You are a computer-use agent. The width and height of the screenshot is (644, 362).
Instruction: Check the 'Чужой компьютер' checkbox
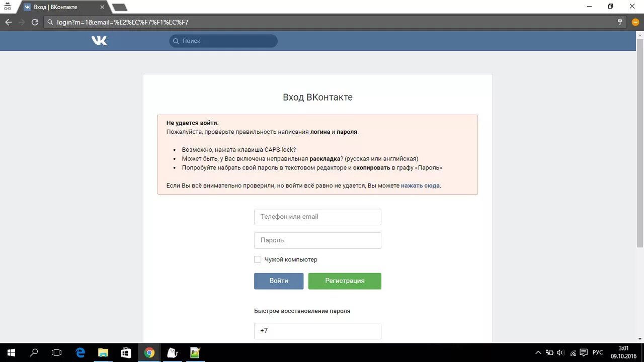(258, 259)
